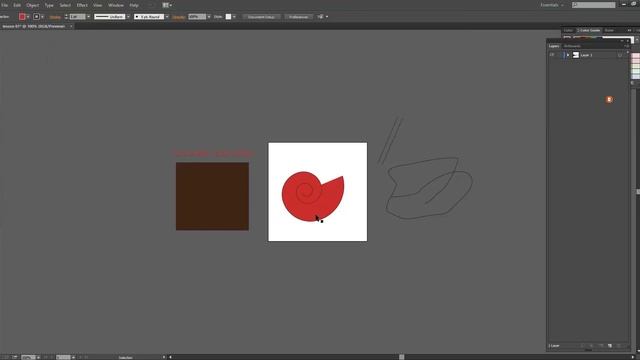
Task: Select the Layer 1 name
Action: [586, 55]
